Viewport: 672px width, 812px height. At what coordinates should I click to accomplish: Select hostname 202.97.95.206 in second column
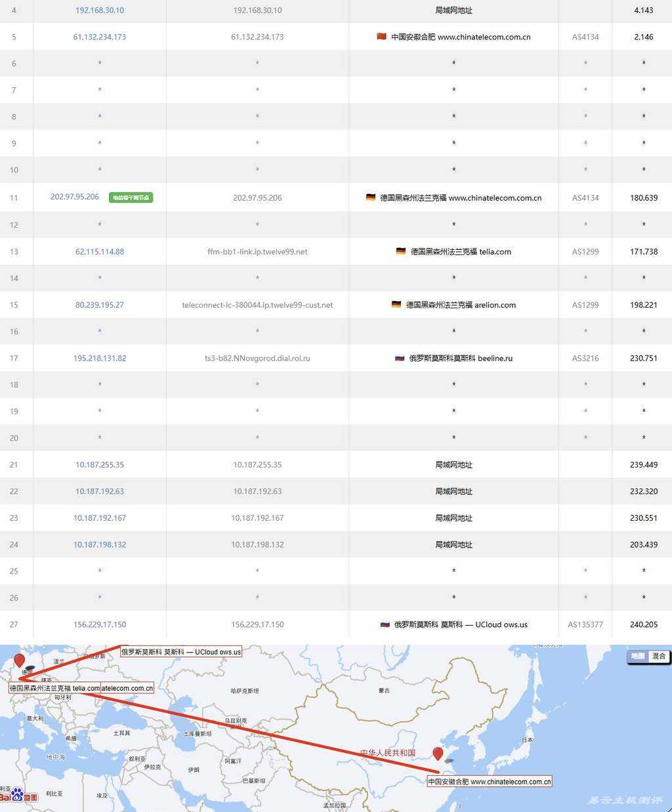coord(257,198)
